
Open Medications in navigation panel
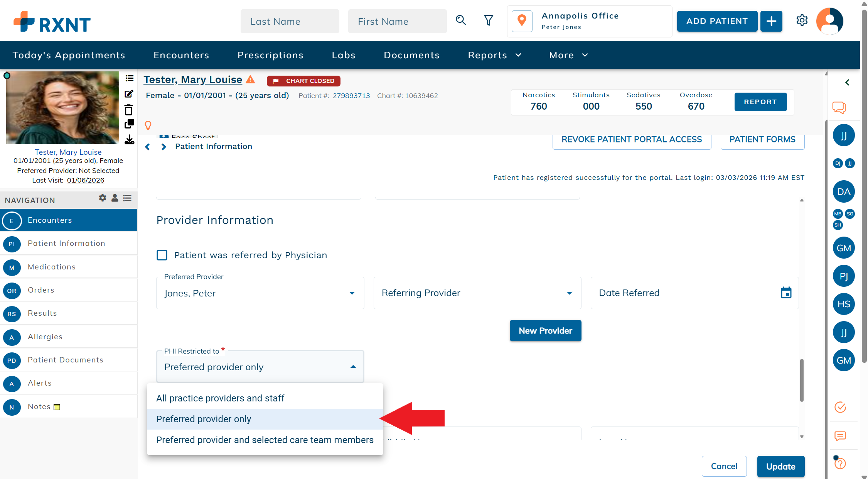tap(52, 267)
